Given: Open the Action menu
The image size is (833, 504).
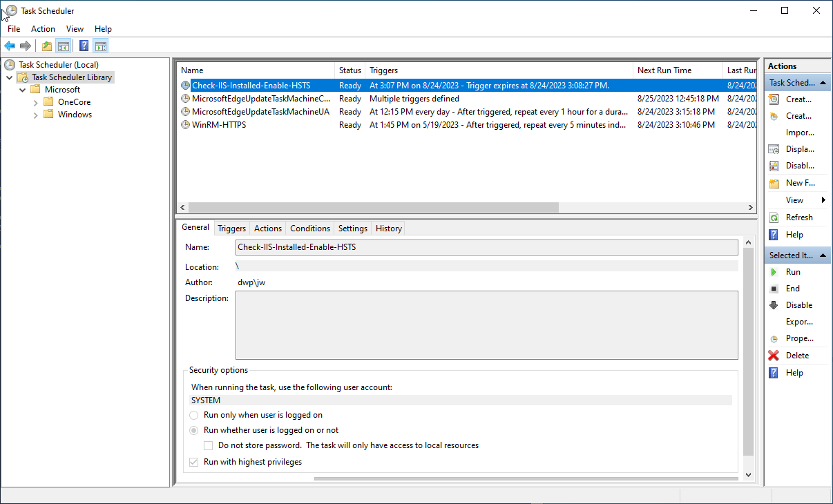Looking at the screenshot, I should [x=43, y=29].
